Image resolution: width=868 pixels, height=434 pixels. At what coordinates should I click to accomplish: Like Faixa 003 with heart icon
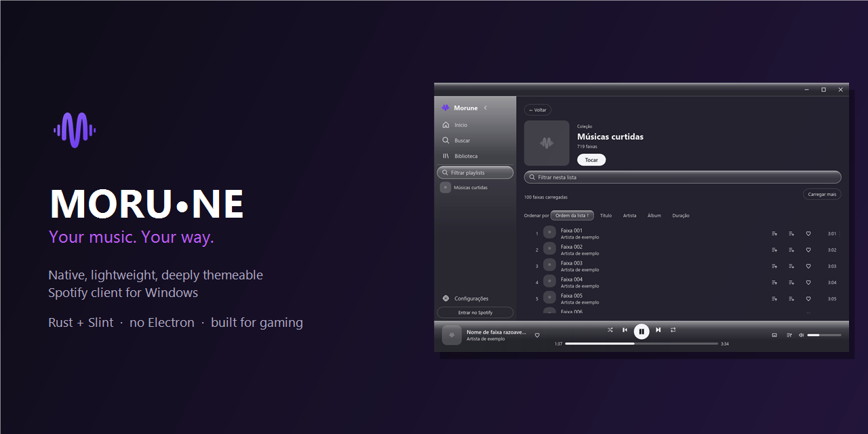click(808, 267)
